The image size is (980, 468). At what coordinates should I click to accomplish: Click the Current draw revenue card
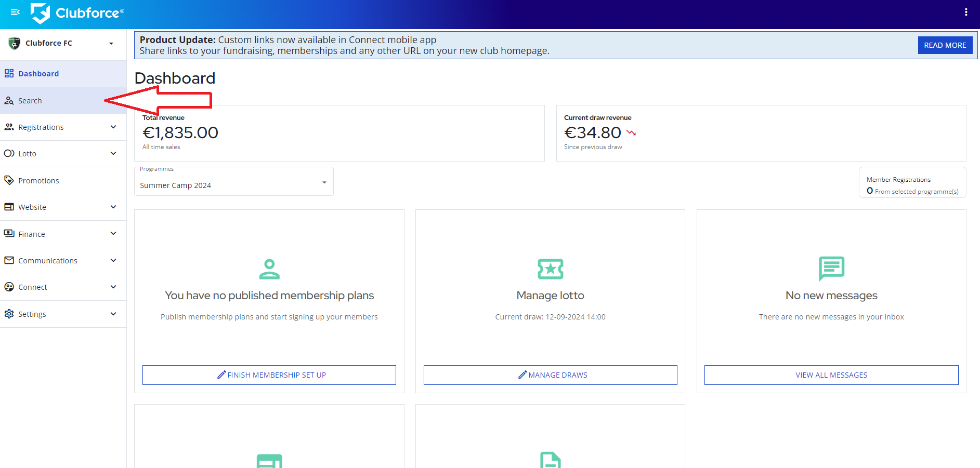click(x=761, y=133)
